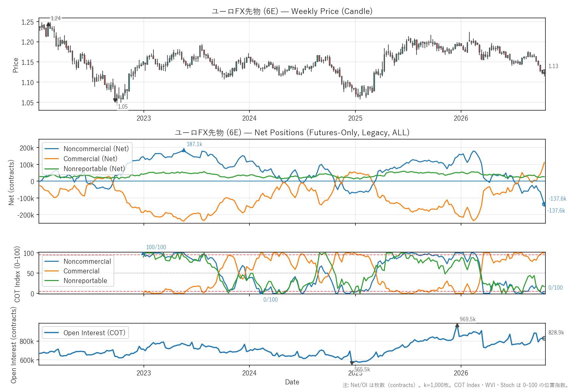Click the Date x-axis label
The image size is (574, 392).
292,382
